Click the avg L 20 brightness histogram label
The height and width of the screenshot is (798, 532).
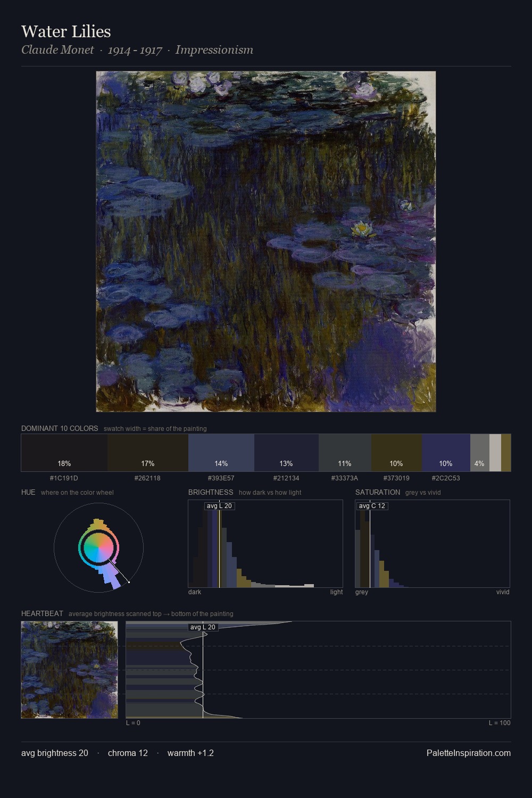tap(219, 506)
